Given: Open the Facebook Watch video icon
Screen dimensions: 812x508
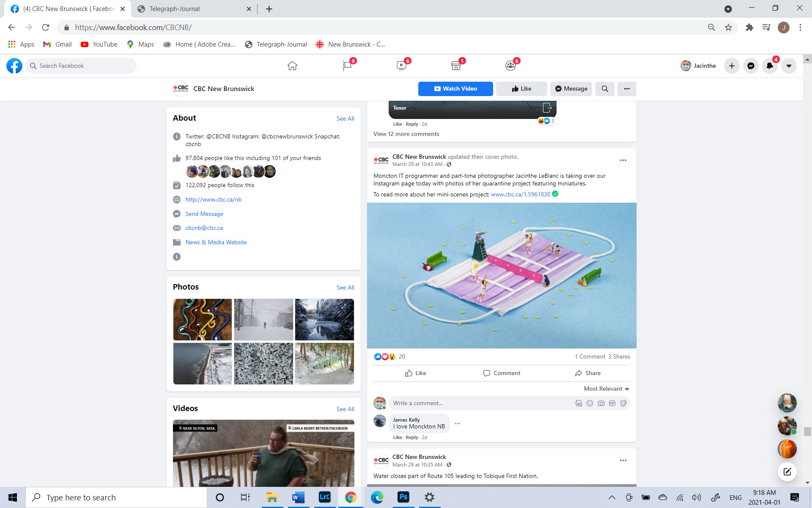Looking at the screenshot, I should point(401,66).
